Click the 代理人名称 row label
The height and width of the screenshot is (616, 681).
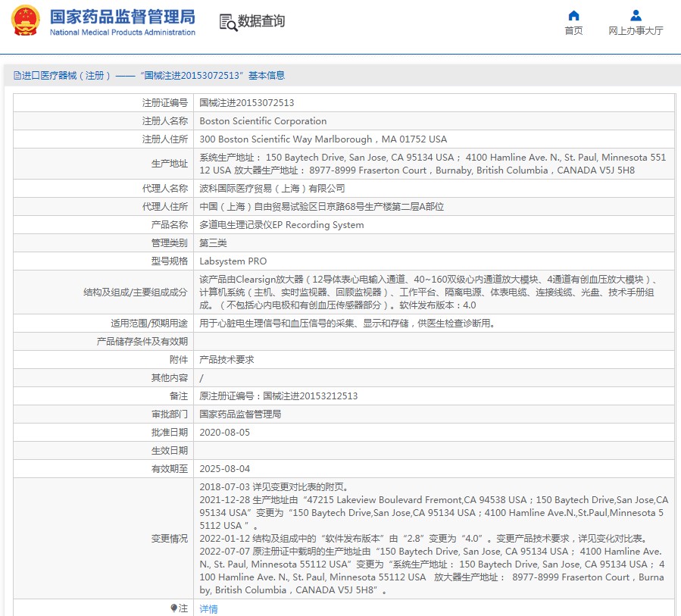165,189
